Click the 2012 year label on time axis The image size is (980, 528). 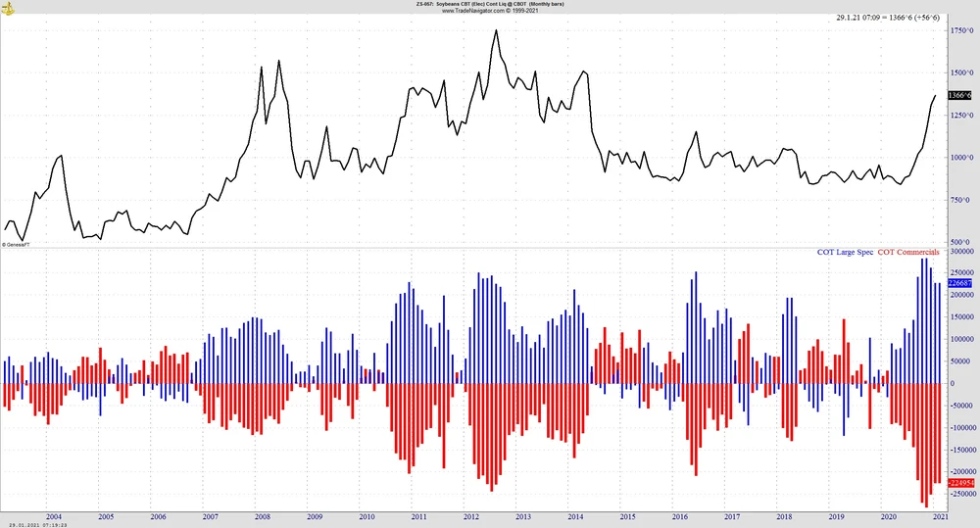pyautogui.click(x=470, y=516)
